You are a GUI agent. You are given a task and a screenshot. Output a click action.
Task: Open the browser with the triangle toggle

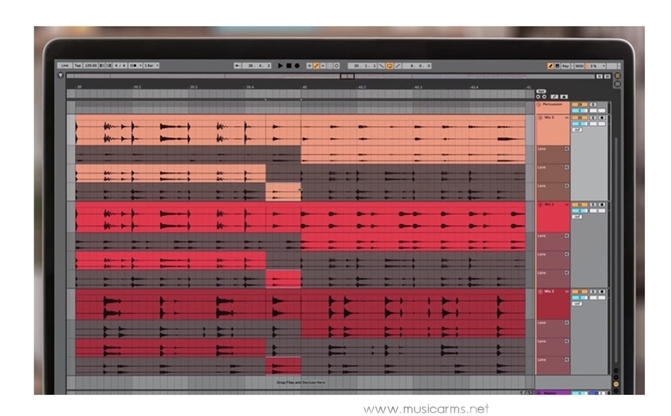point(61,76)
